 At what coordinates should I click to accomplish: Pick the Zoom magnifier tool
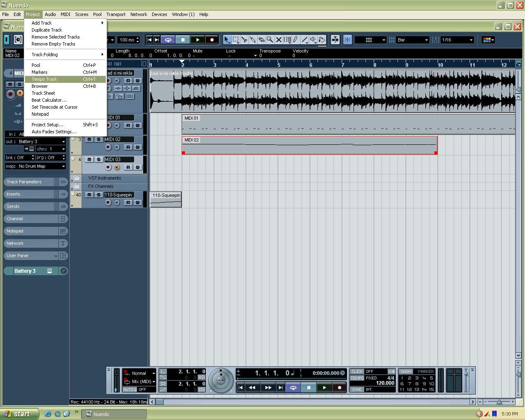tap(270, 40)
